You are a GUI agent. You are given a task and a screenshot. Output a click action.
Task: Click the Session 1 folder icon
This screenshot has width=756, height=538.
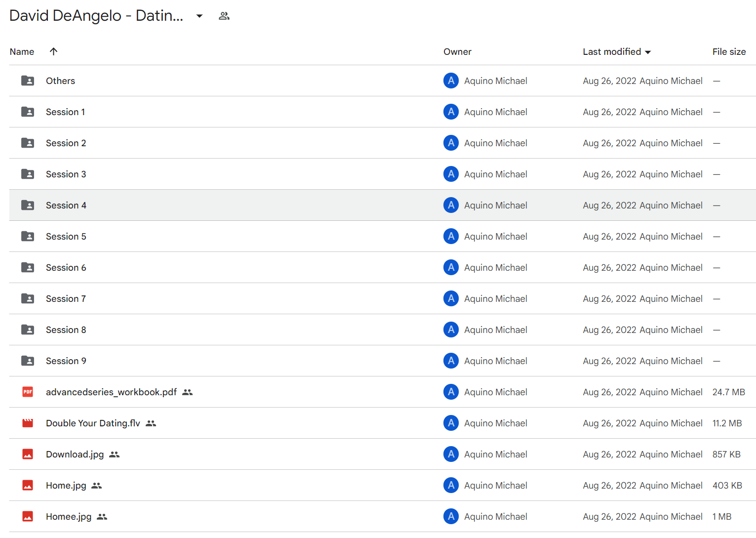pyautogui.click(x=28, y=112)
